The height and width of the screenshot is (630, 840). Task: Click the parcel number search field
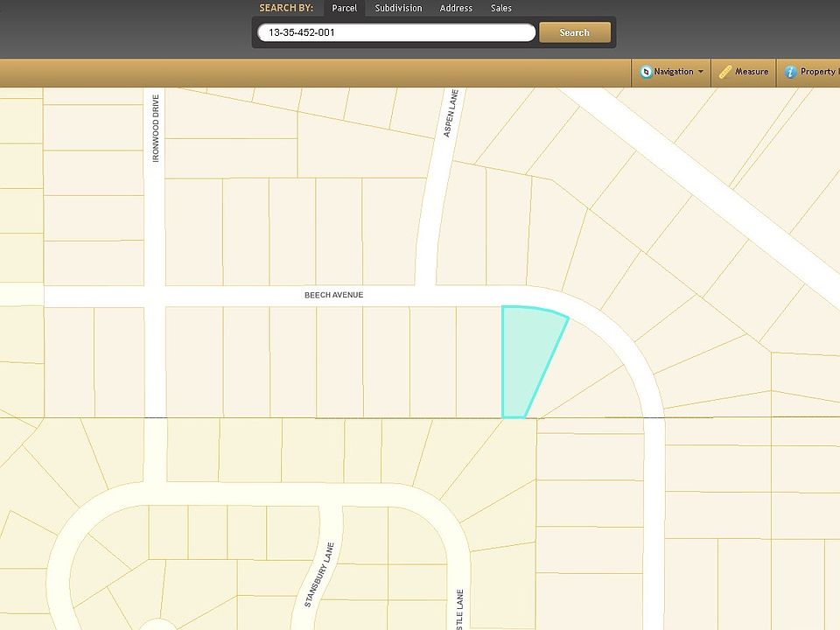(x=396, y=32)
